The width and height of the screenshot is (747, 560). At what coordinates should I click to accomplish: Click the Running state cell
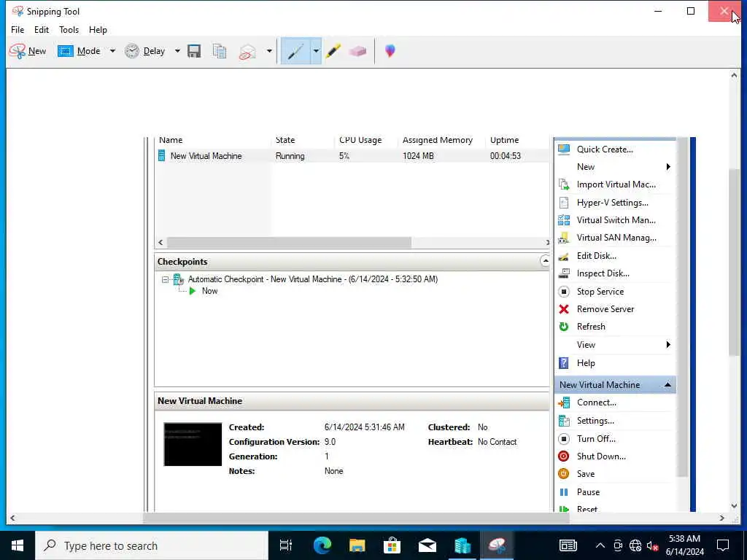point(290,156)
